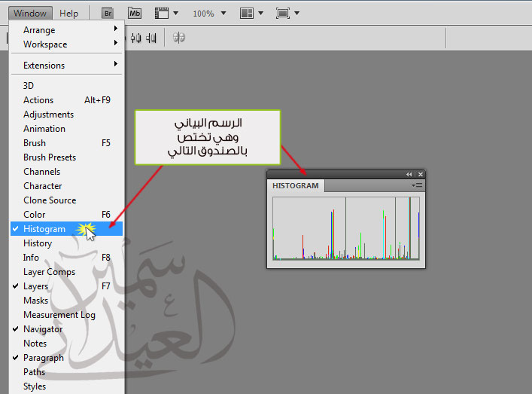Screen dimensions: 532x394
Task: Open the Color panel from the menu
Action: (x=34, y=215)
